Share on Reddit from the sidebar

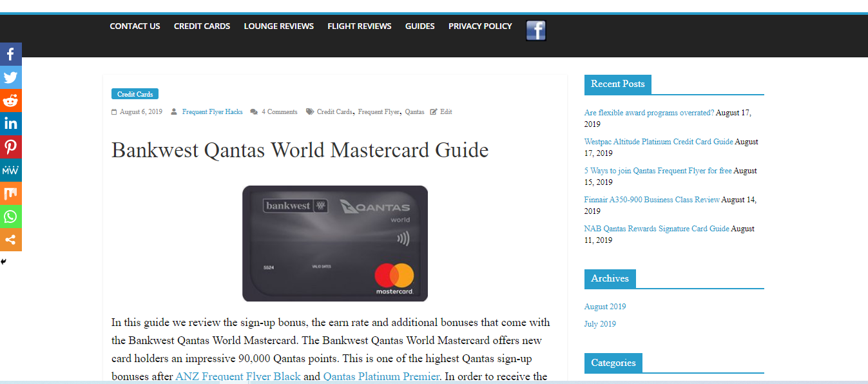click(10, 101)
